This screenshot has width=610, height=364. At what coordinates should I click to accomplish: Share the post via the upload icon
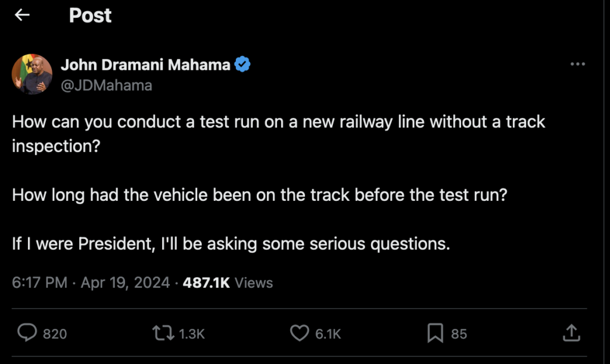571,333
